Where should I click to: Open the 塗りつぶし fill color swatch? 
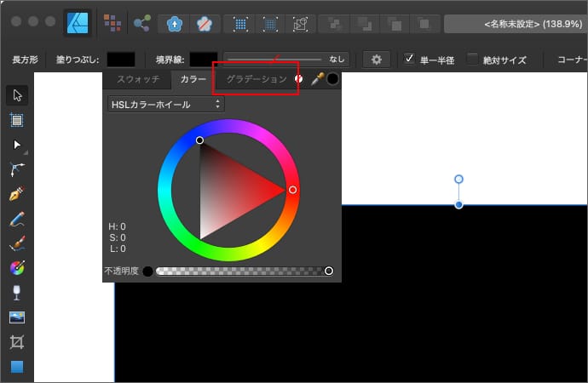(x=120, y=60)
